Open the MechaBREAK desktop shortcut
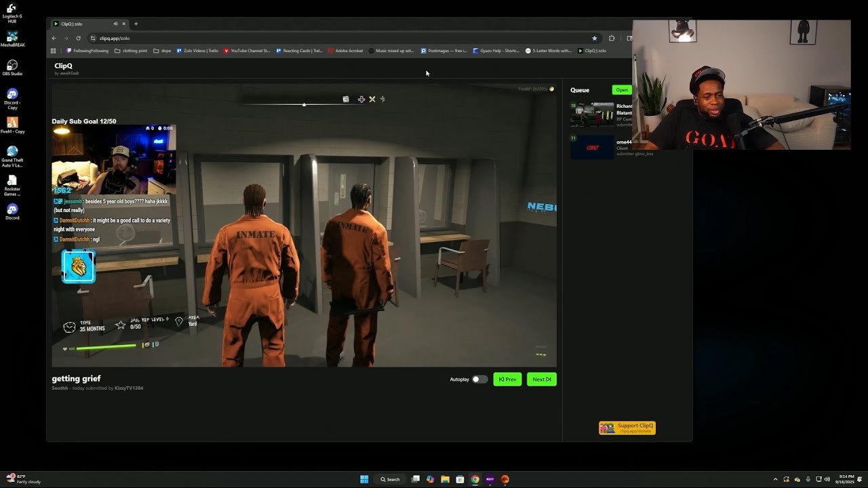 point(12,39)
